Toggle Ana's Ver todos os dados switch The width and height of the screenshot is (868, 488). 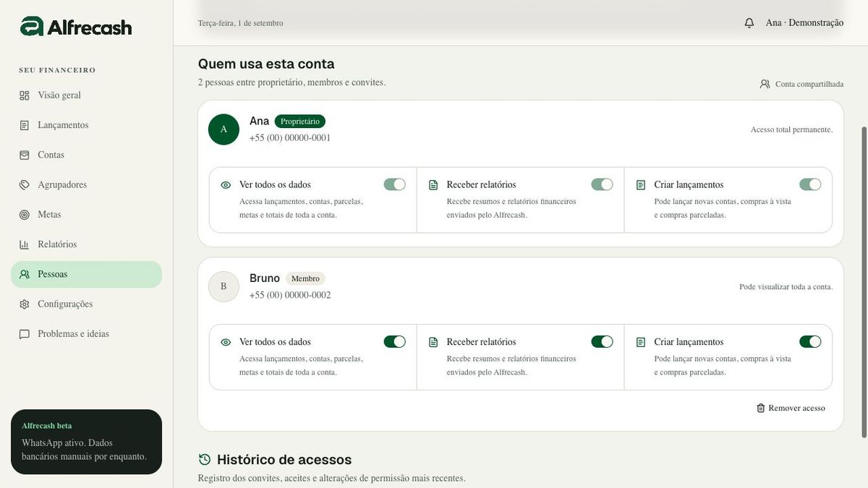click(x=395, y=184)
